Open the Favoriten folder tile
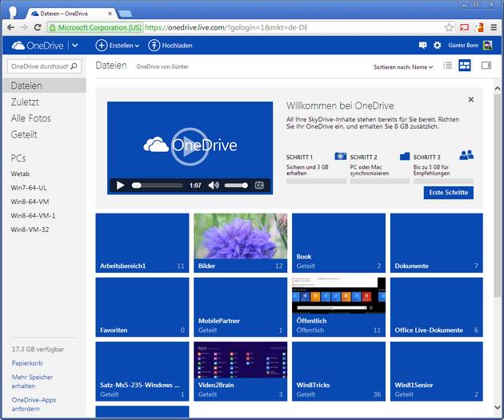504x420 pixels. tap(142, 307)
